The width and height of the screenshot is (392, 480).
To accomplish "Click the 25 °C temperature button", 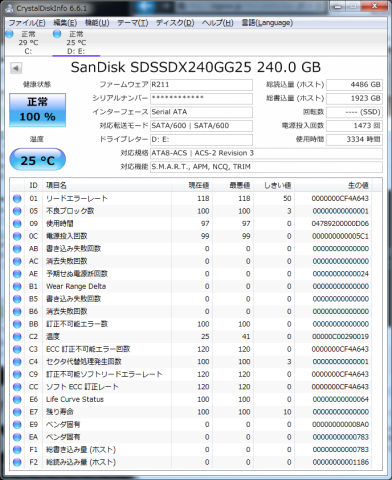I will click(37, 160).
